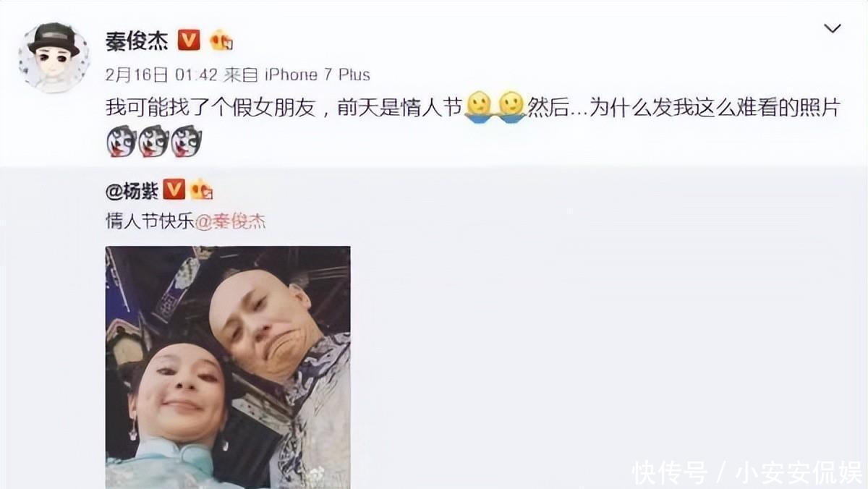Click the second yellow smiley emoji in the post
The width and height of the screenshot is (868, 489).
(x=511, y=107)
